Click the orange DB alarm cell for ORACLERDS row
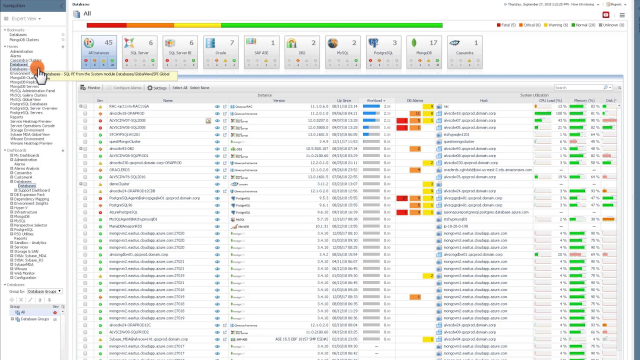The width and height of the screenshot is (640, 360). pyautogui.click(x=415, y=170)
